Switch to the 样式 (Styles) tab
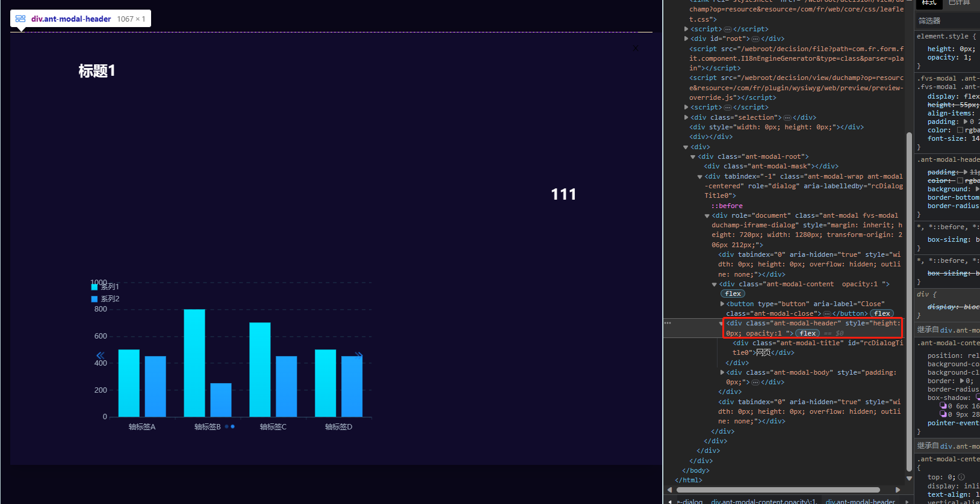 tap(929, 3)
